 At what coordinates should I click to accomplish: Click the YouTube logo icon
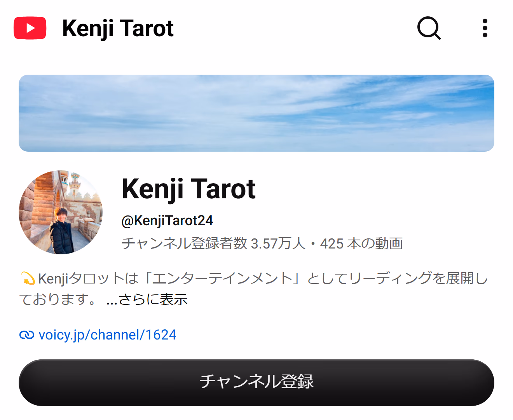(30, 28)
